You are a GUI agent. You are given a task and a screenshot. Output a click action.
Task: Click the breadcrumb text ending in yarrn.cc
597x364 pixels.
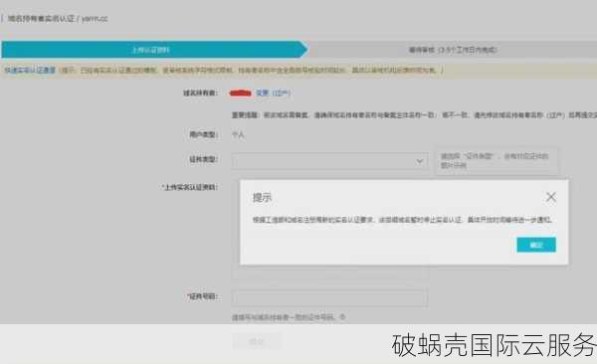tap(58, 18)
